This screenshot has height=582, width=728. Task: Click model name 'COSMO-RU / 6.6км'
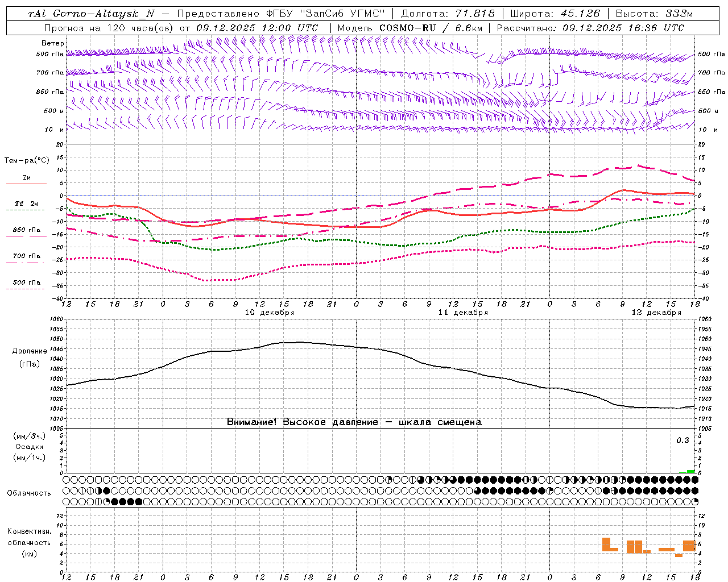coord(431,28)
